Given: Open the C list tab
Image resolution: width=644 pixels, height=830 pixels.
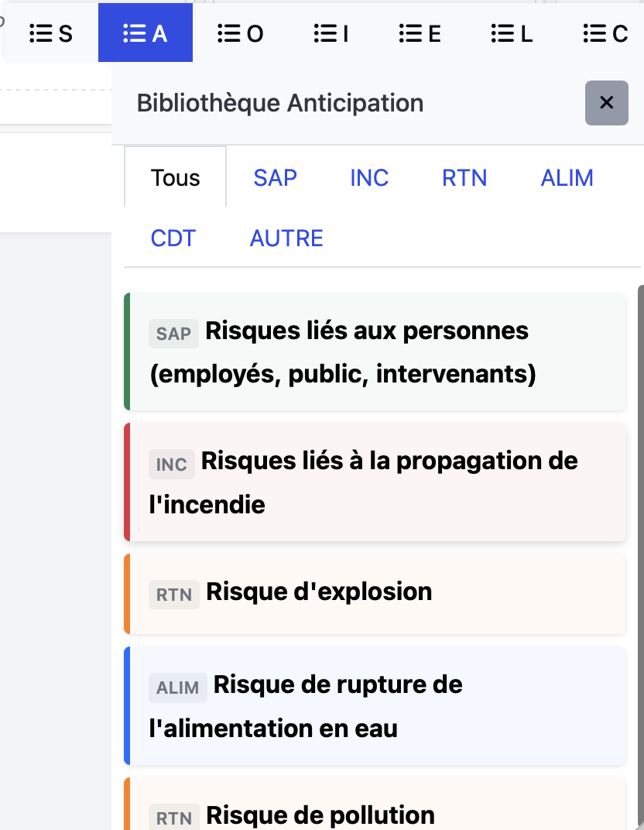Looking at the screenshot, I should click(x=605, y=33).
